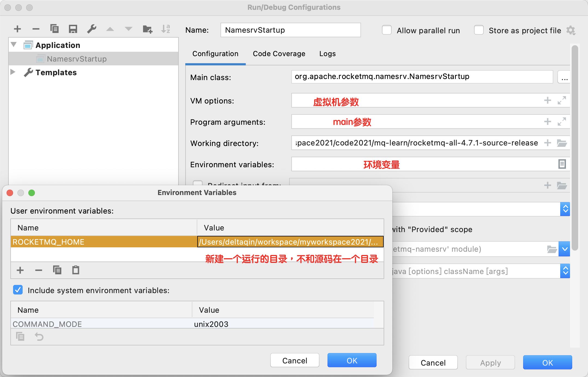
Task: Open edit templates wrench icon
Action: tap(92, 29)
